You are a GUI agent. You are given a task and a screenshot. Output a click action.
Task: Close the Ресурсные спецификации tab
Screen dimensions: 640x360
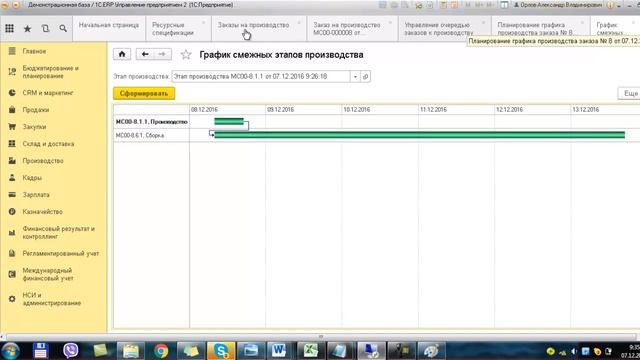coord(203,22)
